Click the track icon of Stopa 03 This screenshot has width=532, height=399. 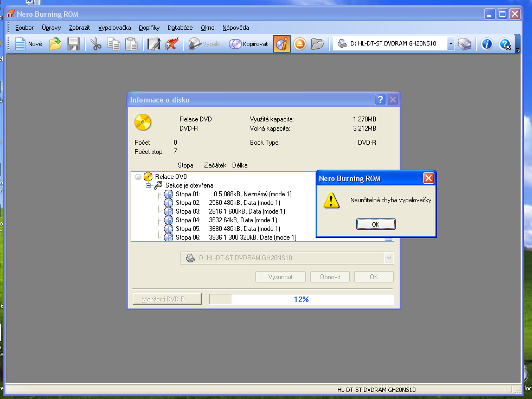coord(169,211)
